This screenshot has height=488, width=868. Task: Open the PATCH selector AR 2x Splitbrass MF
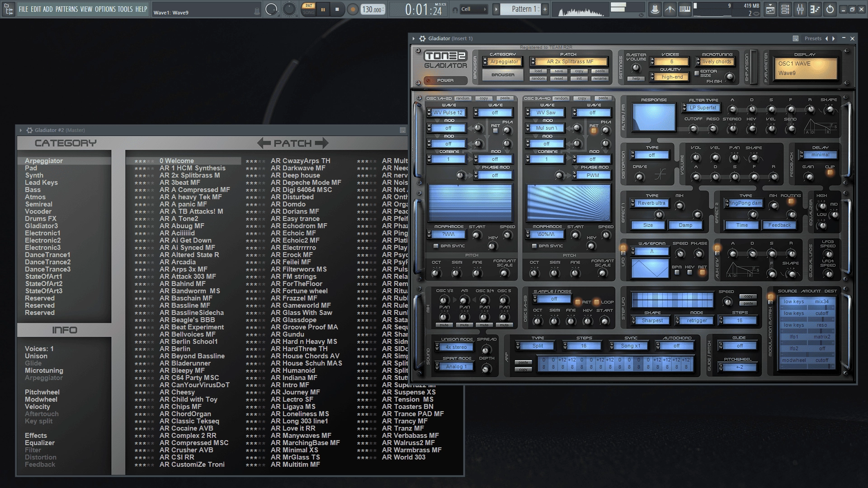(570, 62)
